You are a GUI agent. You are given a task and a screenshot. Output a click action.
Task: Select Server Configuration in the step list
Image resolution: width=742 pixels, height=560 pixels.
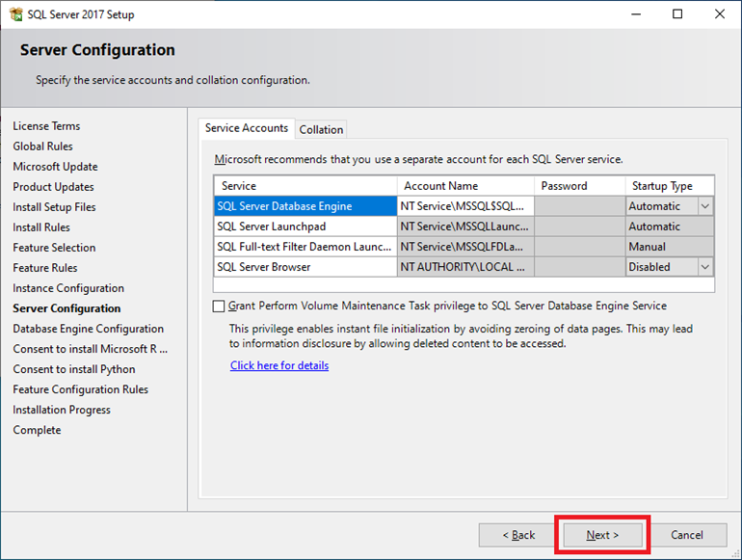(x=66, y=308)
